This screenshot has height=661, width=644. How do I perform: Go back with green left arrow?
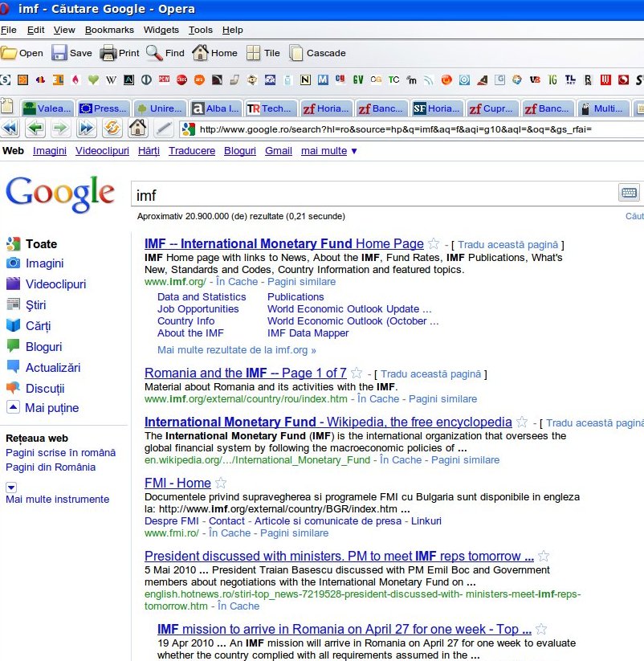[35, 129]
